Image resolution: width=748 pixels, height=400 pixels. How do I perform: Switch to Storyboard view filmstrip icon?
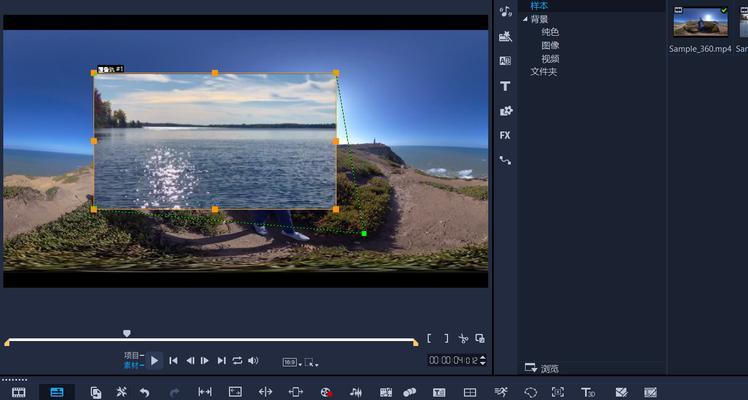point(19,392)
